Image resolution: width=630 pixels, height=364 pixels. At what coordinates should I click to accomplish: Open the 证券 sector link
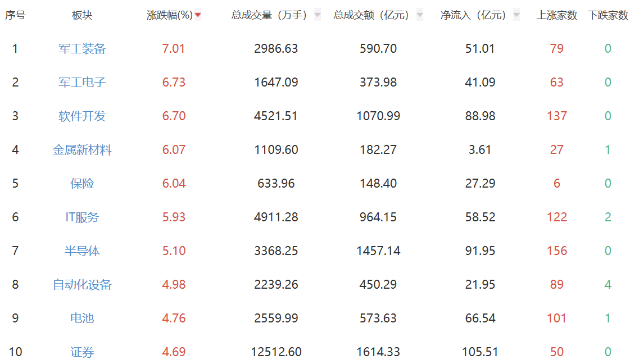(x=82, y=352)
